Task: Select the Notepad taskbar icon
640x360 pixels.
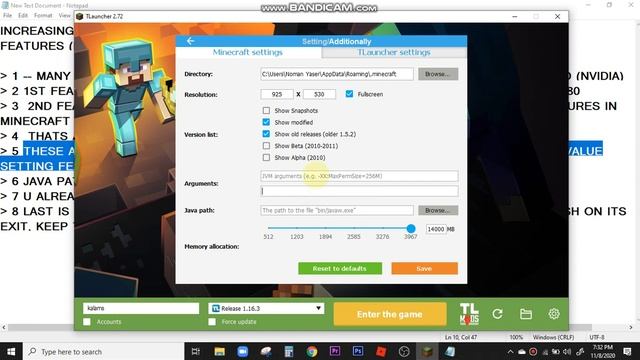Action: 450,351
